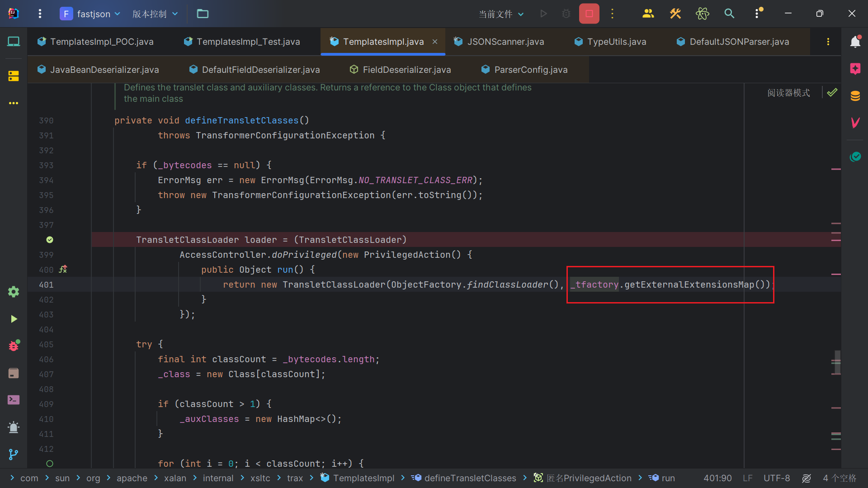Switch to DefaultJSONParser.java tab

pyautogui.click(x=733, y=42)
